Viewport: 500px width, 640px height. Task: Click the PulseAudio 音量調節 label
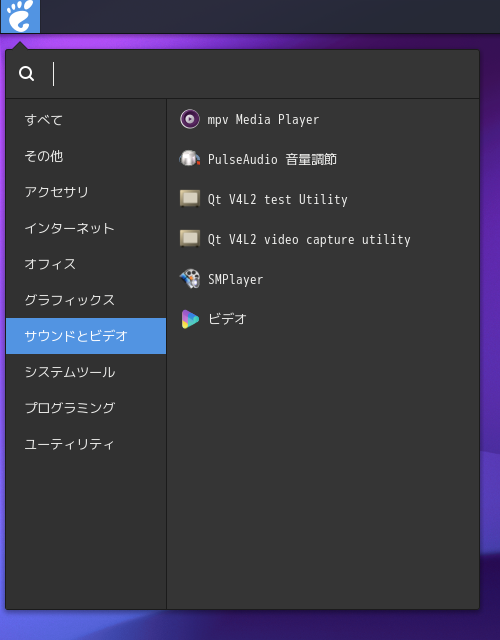tap(272, 159)
